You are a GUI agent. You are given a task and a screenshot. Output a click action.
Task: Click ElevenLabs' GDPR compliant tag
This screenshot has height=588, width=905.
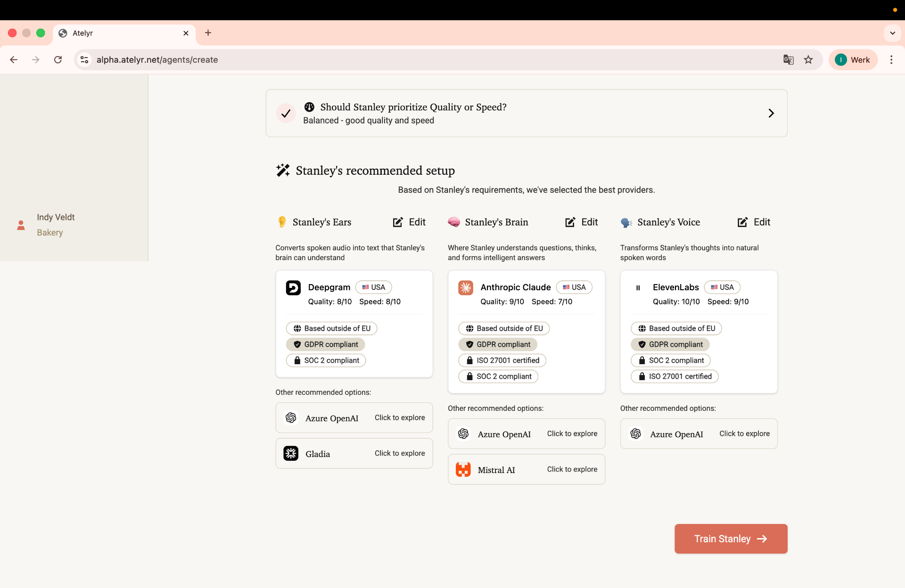coord(670,344)
